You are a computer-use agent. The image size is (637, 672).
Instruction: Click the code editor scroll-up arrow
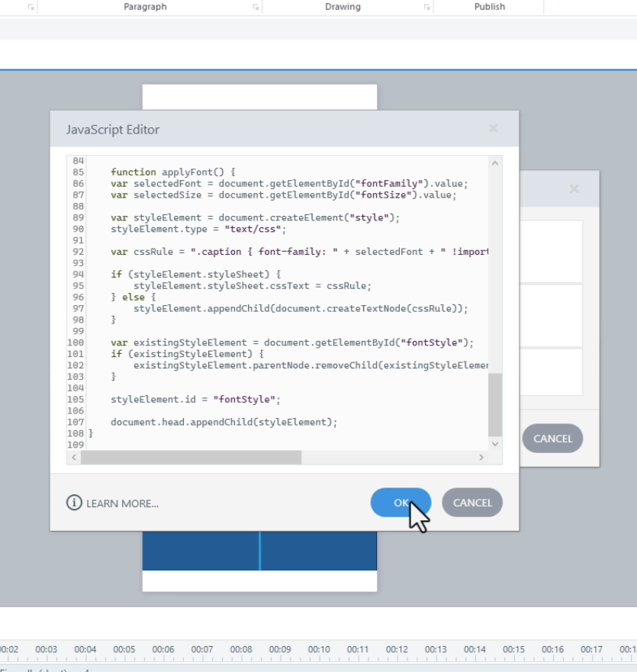[494, 163]
